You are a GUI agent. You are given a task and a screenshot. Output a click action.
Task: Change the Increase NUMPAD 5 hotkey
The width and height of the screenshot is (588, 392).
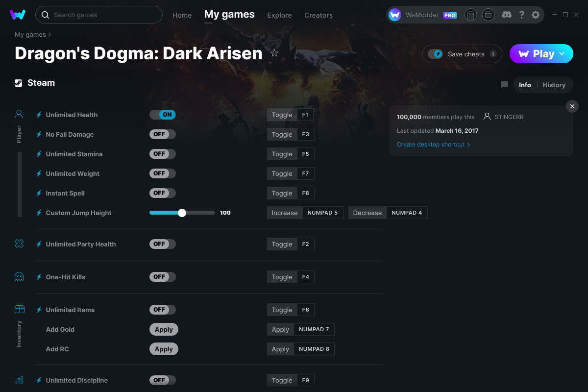click(x=323, y=213)
